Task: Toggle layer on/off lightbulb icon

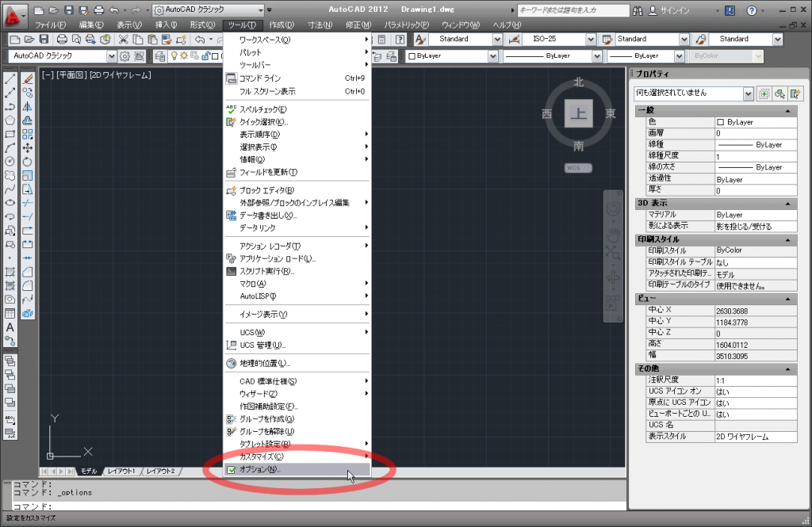Action: tap(174, 56)
